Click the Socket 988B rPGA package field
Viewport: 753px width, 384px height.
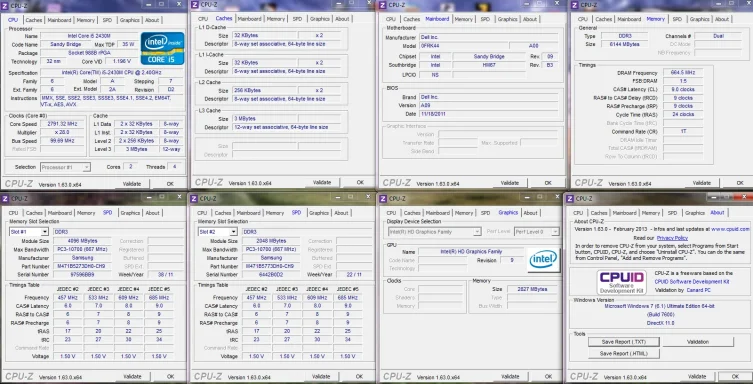point(89,53)
